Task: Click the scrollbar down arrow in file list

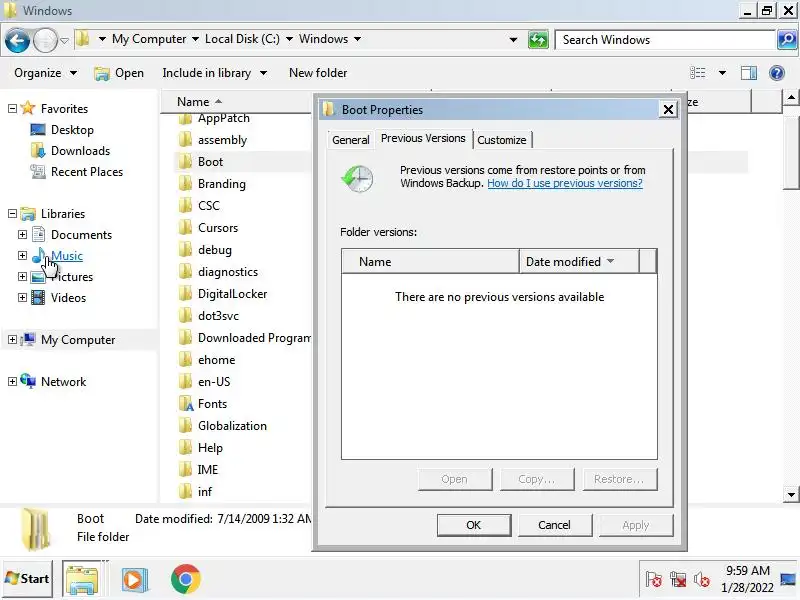Action: (x=790, y=494)
